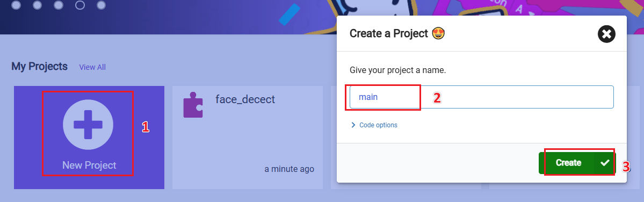Select the hollow active carousel dot
Image resolution: width=644 pixels, height=202 pixels.
click(x=80, y=5)
